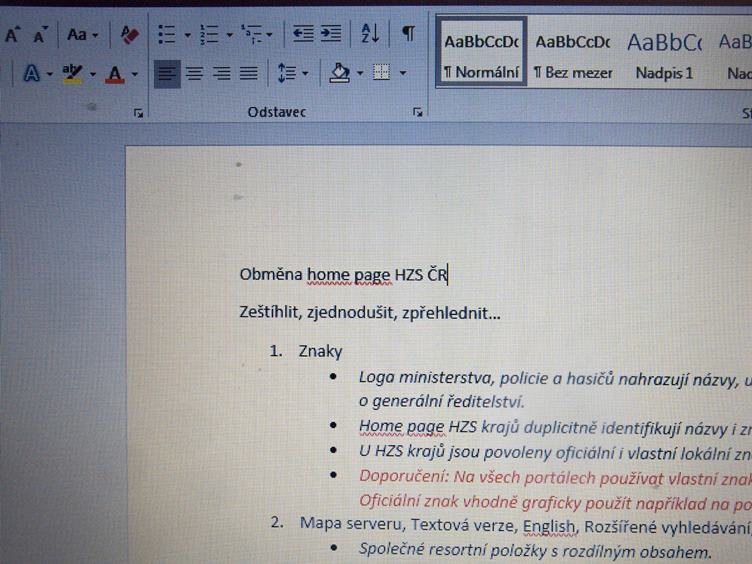
Task: Decrease font size with shrink font icon
Action: [40, 35]
